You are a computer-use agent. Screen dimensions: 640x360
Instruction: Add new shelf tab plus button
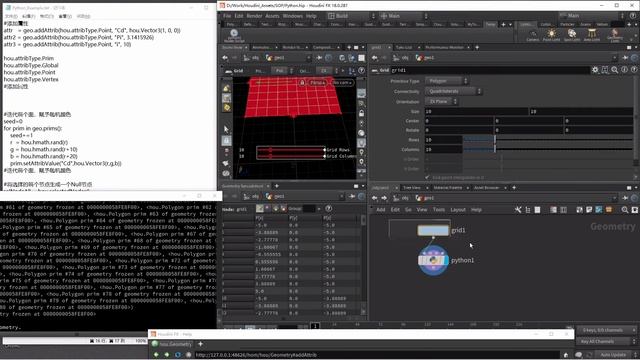coord(503,24)
